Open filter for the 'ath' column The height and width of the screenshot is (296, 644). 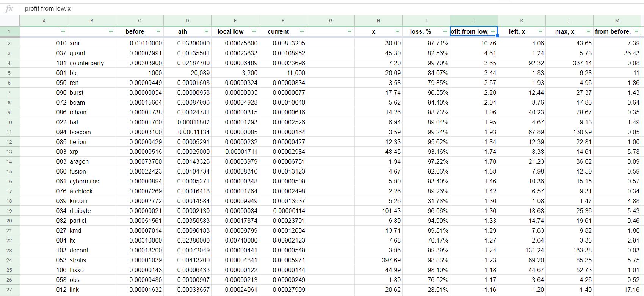(x=206, y=31)
